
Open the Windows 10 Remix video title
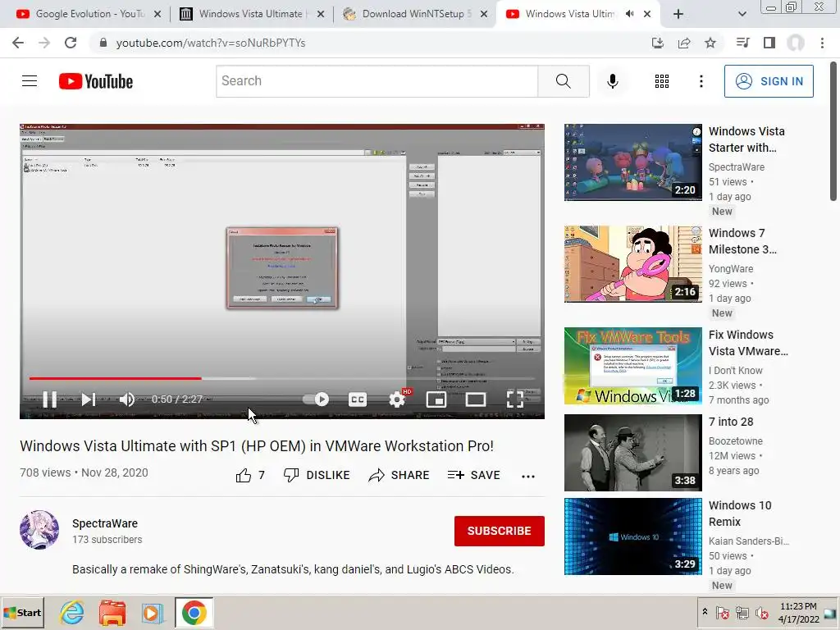740,514
